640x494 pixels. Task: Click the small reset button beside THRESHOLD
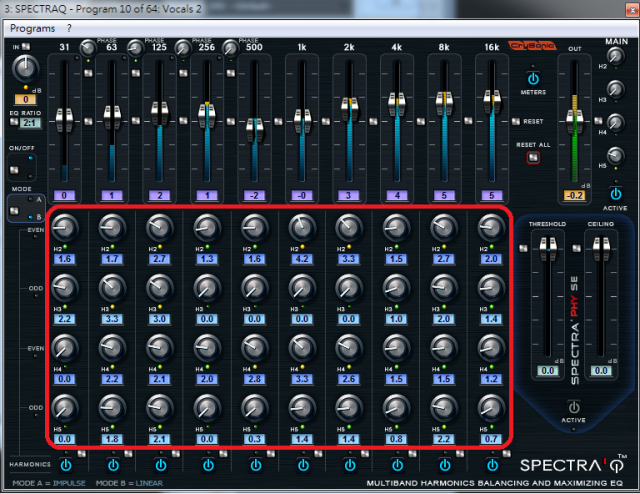(x=523, y=248)
